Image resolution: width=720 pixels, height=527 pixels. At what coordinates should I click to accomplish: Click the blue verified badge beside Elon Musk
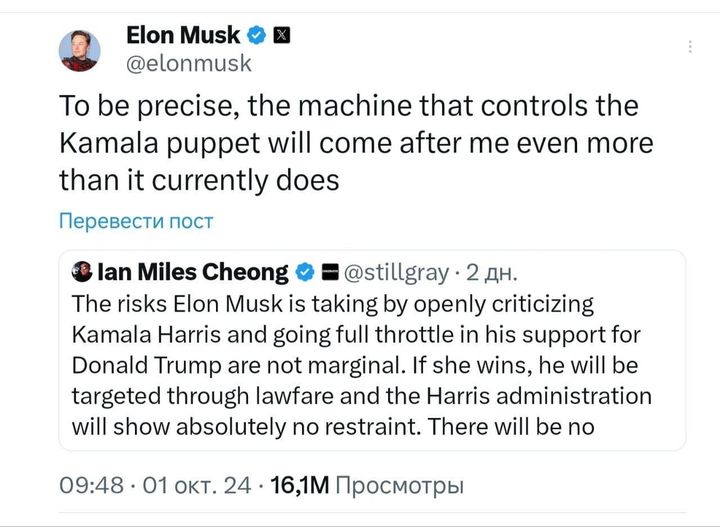[x=256, y=36]
